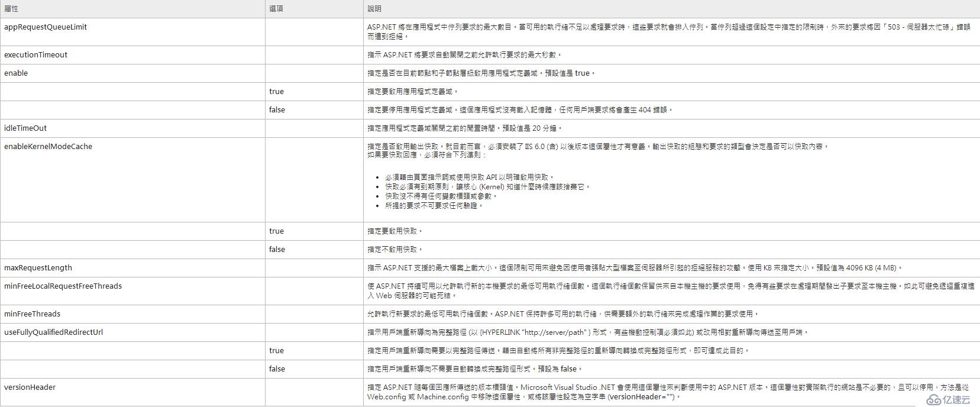Click description 指定用戶端重新導向需要以完整路徑傳送
The height and width of the screenshot is (407, 980).
558,351
